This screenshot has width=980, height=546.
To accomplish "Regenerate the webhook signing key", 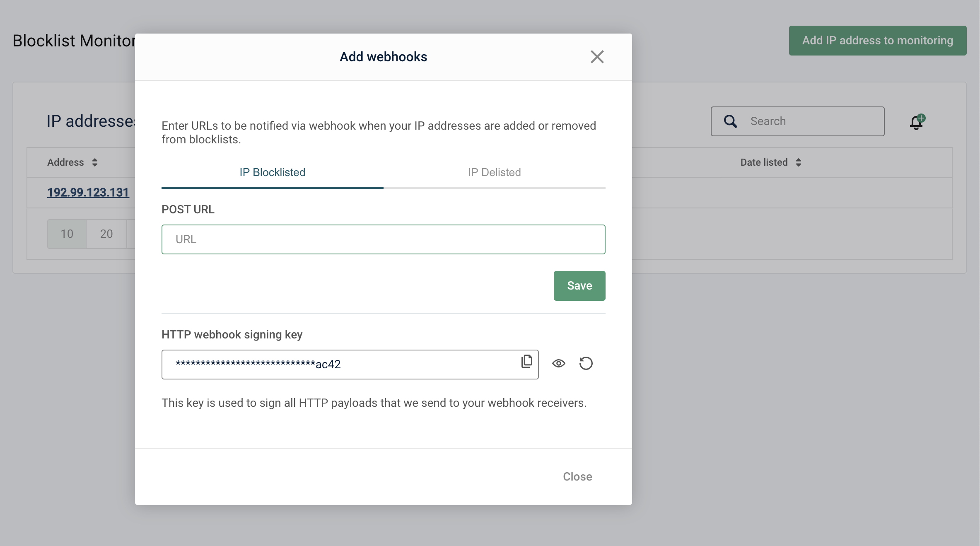I will click(x=586, y=364).
